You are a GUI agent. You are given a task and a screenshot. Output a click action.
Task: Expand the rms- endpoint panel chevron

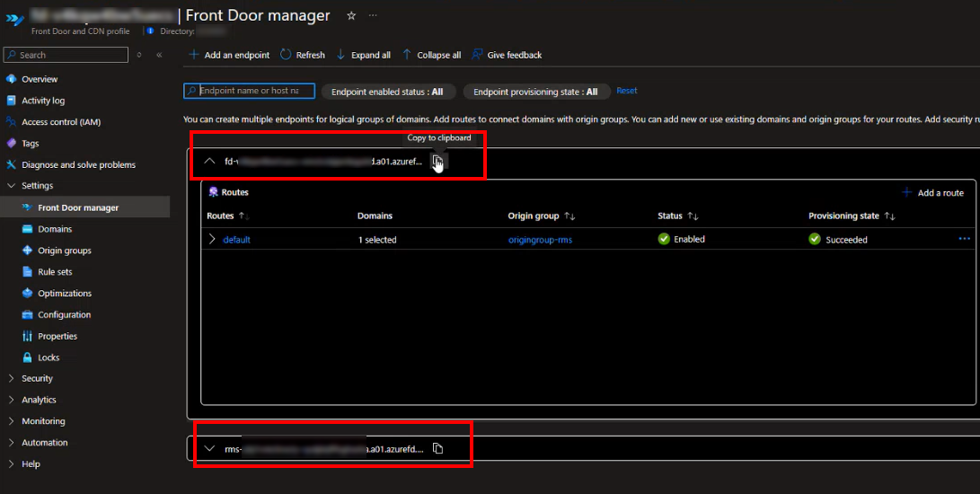[209, 448]
